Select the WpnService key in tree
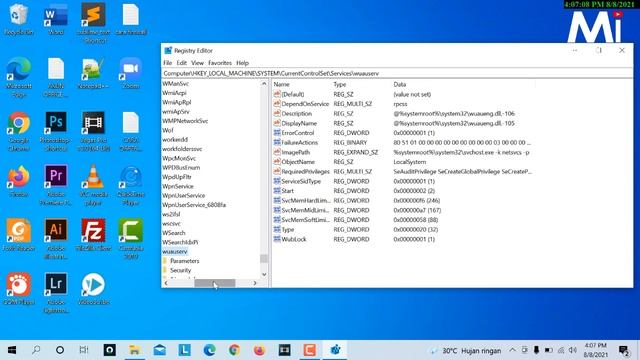The height and width of the screenshot is (360, 640). pos(178,186)
